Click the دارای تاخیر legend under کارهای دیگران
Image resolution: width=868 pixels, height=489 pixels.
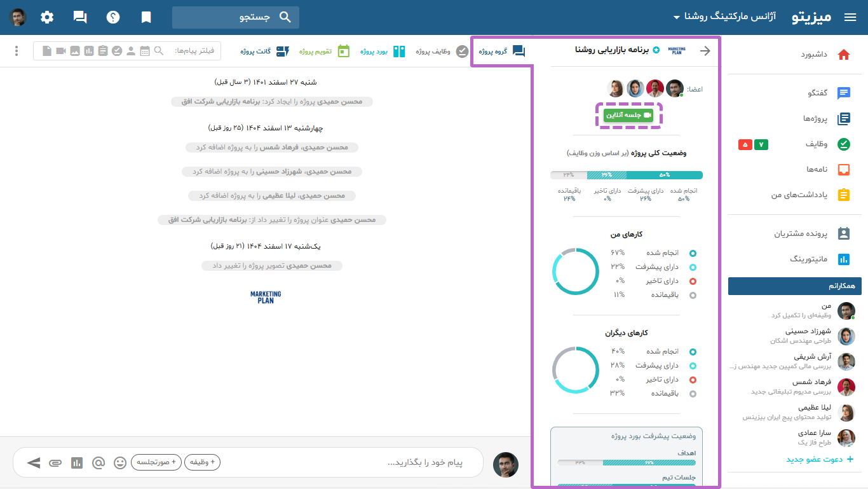671,380
